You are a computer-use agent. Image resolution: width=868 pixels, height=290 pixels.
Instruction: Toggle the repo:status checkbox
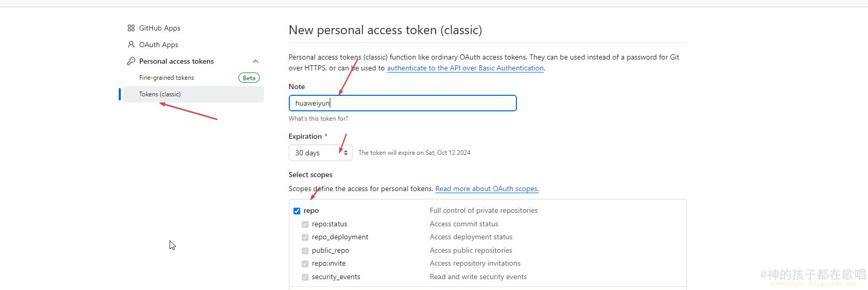point(305,224)
